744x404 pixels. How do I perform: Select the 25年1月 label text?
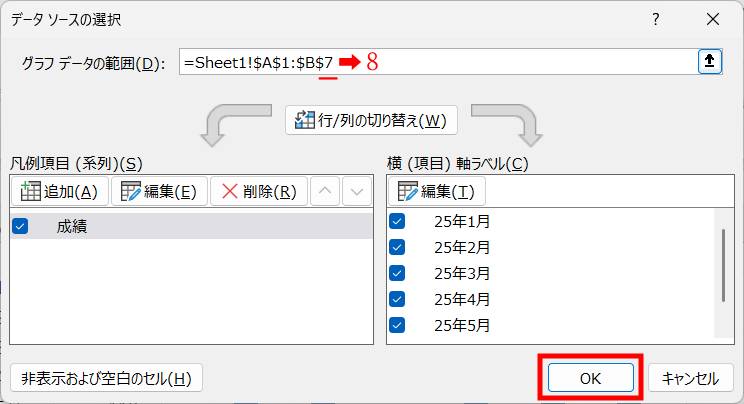pyautogui.click(x=462, y=221)
